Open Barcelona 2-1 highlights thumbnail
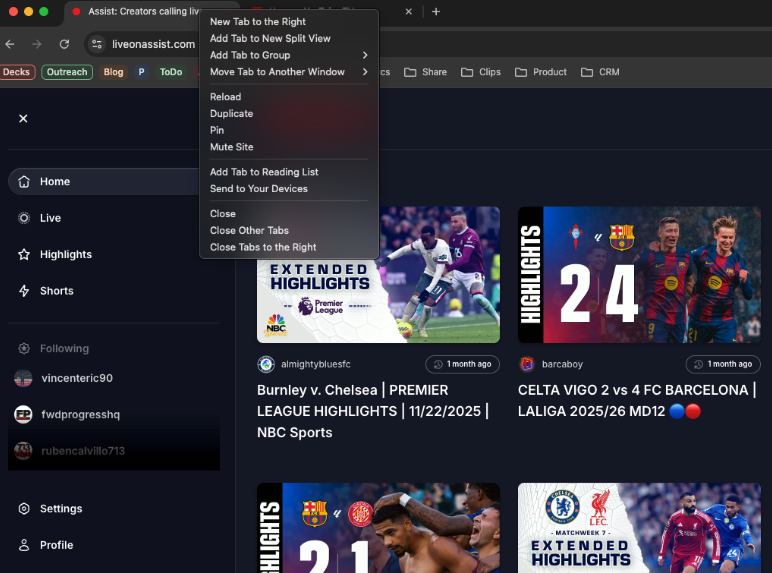Image resolution: width=772 pixels, height=573 pixels. click(x=378, y=528)
